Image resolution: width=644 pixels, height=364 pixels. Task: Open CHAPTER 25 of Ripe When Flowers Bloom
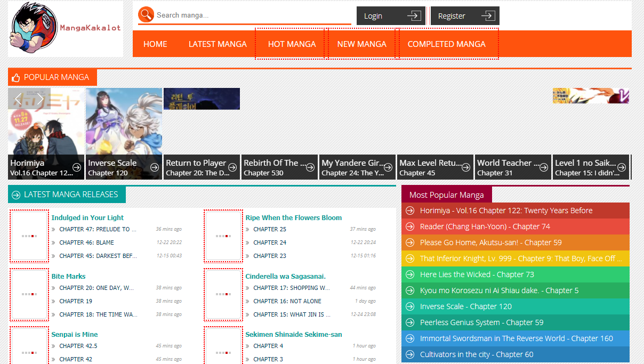coord(270,229)
